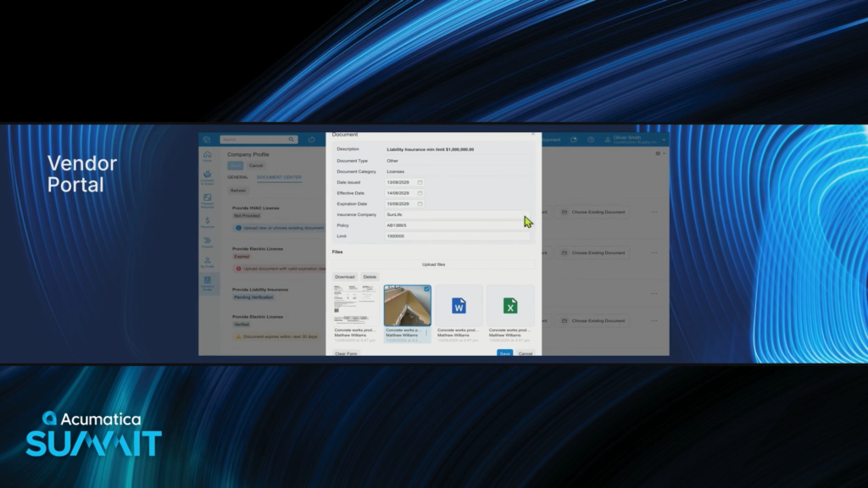Open the Home icon in sidebar
The width and height of the screenshot is (868, 488).
coord(207,156)
